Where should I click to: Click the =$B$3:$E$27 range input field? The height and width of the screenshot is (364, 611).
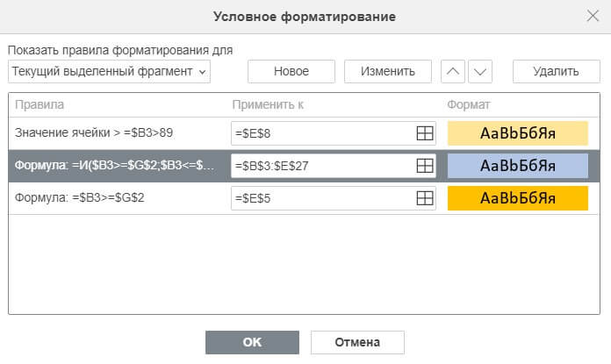pos(321,166)
